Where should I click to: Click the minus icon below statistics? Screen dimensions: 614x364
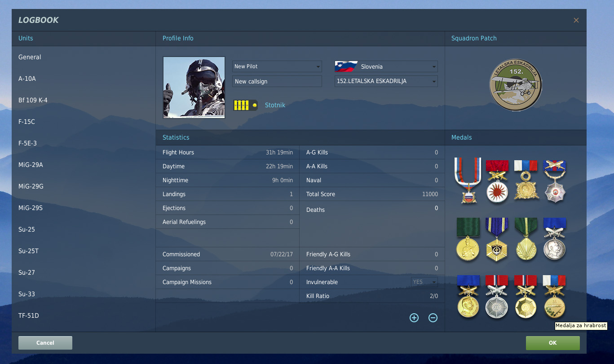click(x=433, y=318)
